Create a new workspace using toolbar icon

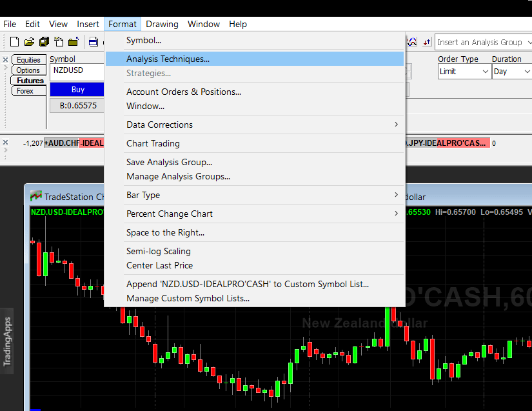(x=14, y=41)
